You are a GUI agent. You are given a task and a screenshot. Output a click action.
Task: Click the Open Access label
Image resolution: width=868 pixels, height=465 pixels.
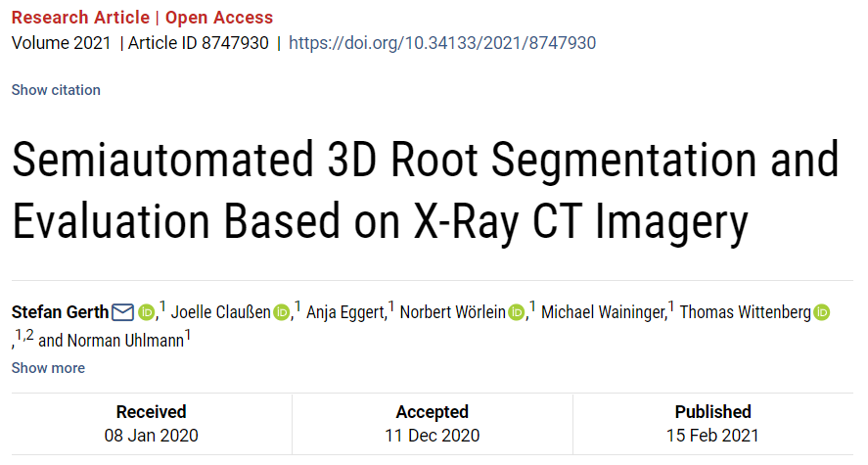(x=219, y=18)
